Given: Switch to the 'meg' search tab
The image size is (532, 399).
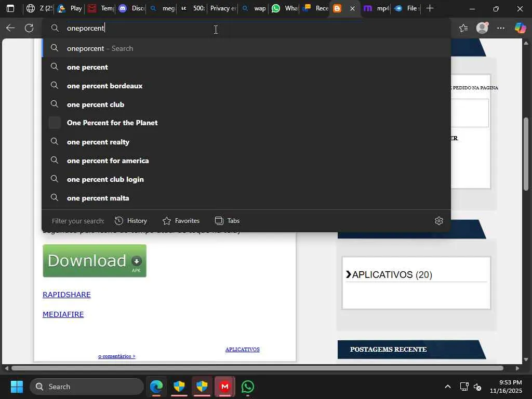Looking at the screenshot, I should (x=162, y=8).
